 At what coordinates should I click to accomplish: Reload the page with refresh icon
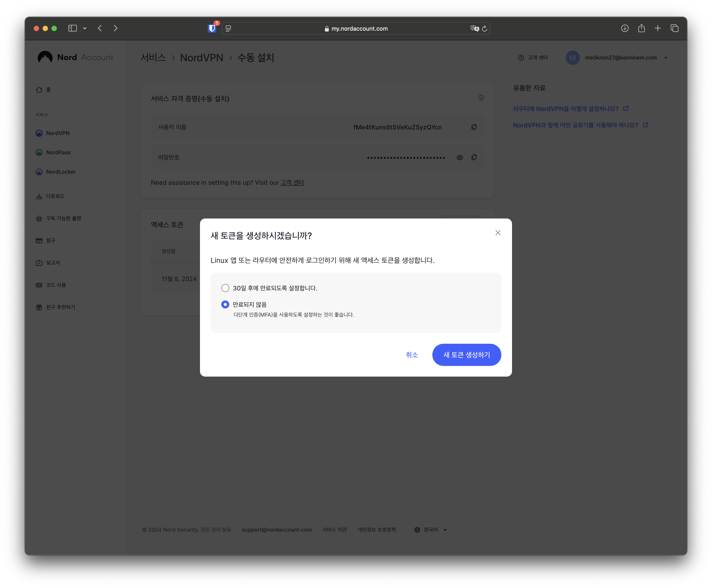(485, 28)
